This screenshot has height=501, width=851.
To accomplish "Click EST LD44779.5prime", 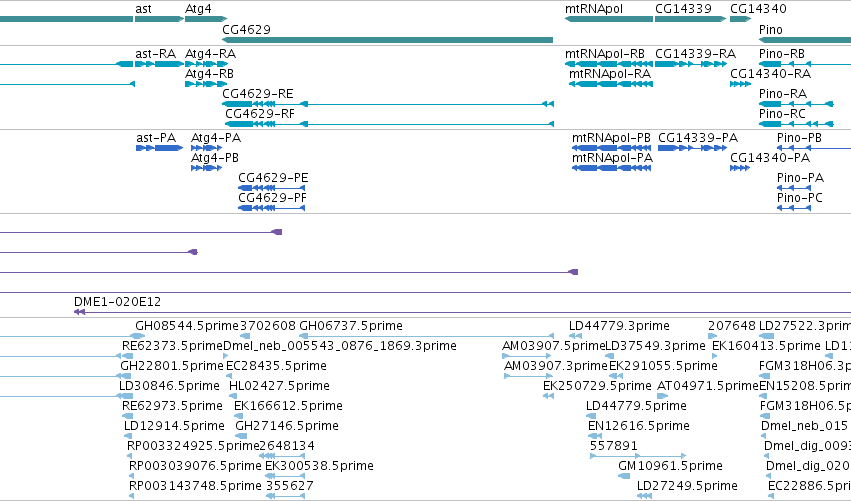I will tap(636, 406).
